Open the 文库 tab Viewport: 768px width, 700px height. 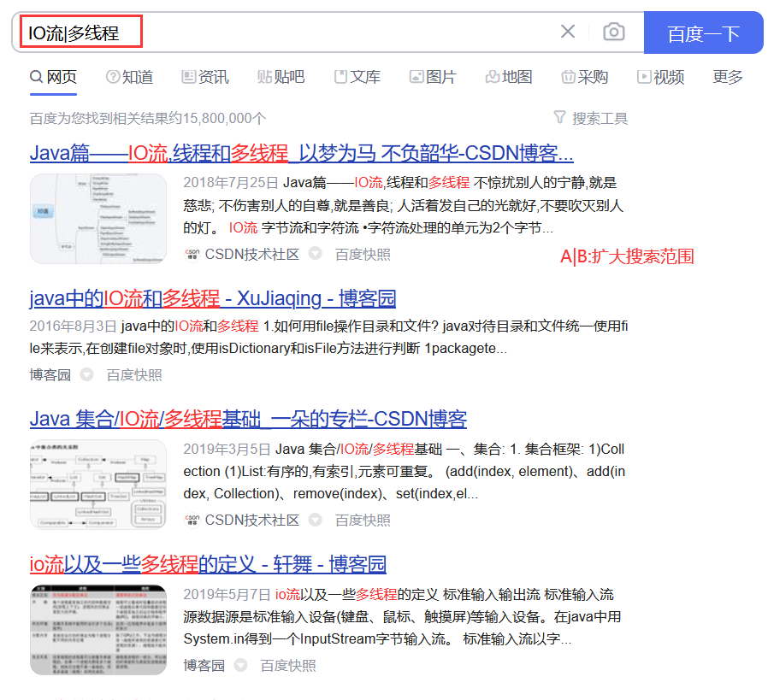tap(357, 77)
